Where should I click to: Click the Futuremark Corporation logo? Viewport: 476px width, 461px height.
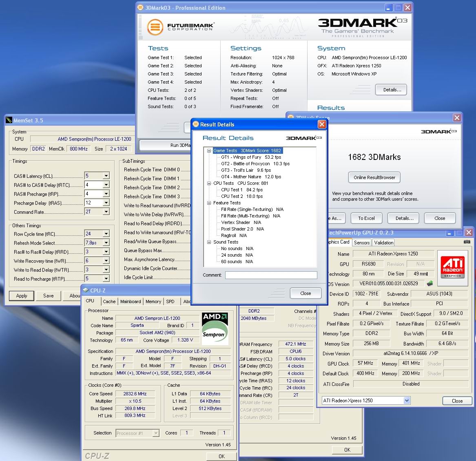tap(181, 27)
